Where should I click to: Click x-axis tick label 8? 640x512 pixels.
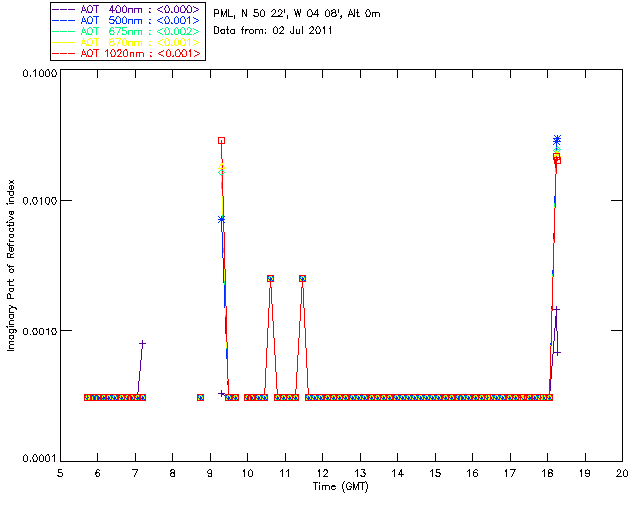tap(172, 473)
